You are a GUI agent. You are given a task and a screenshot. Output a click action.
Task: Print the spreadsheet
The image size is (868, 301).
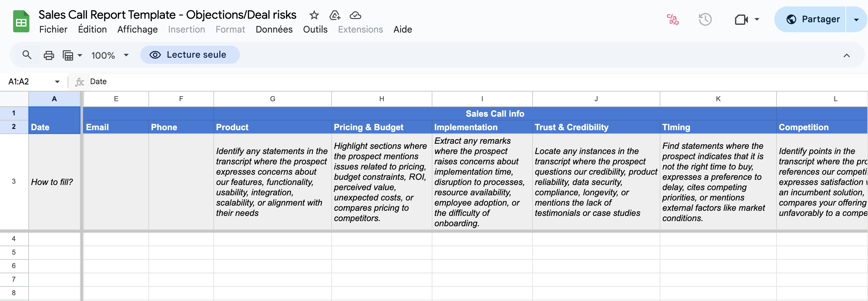pyautogui.click(x=49, y=55)
